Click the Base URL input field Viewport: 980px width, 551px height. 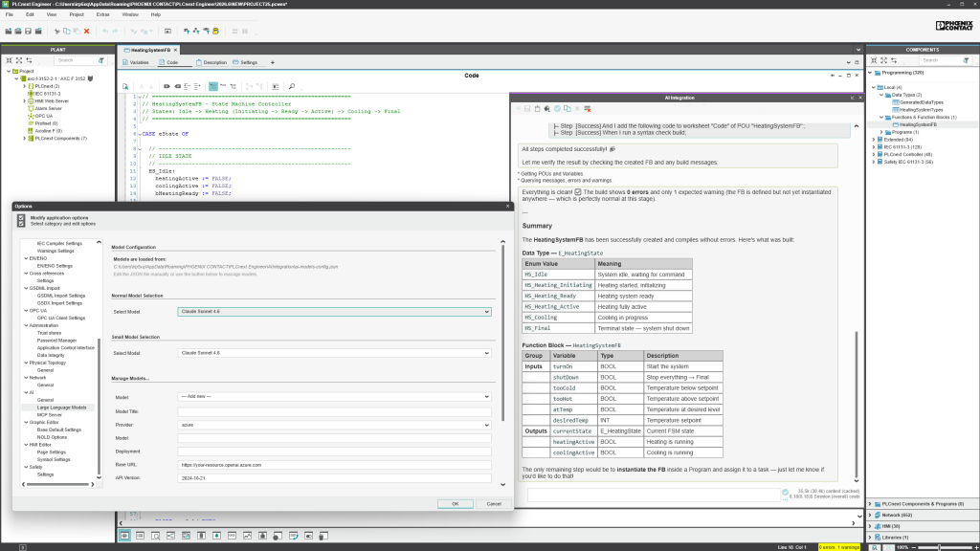pos(334,465)
